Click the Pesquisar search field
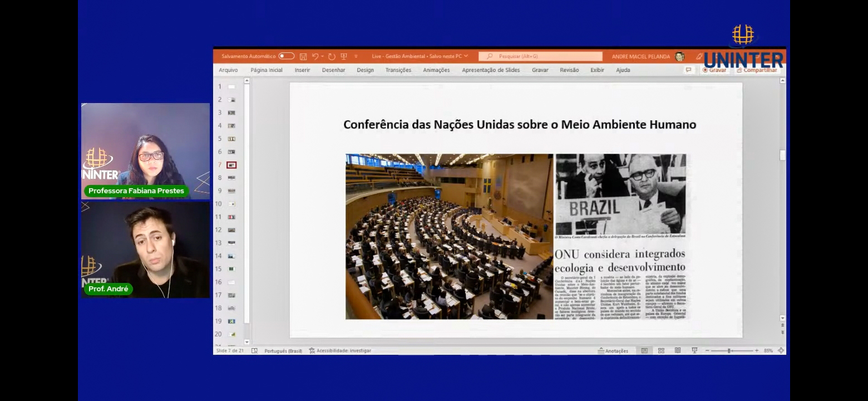868x401 pixels. click(540, 56)
